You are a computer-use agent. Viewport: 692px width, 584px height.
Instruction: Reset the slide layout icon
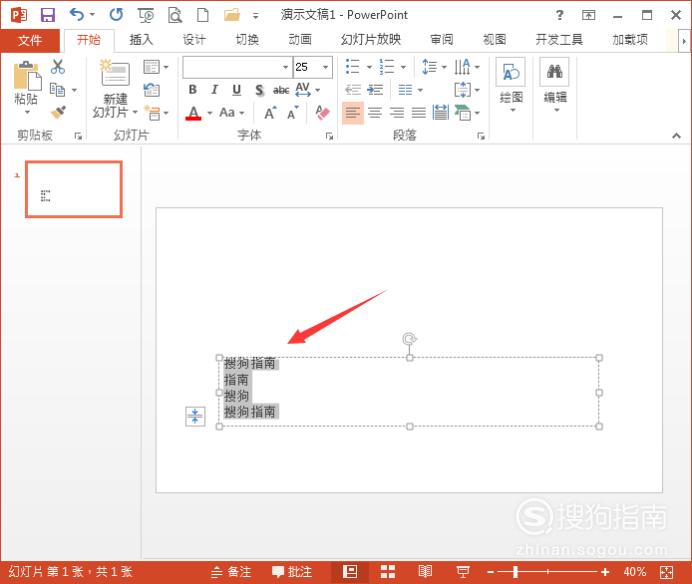click(151, 90)
